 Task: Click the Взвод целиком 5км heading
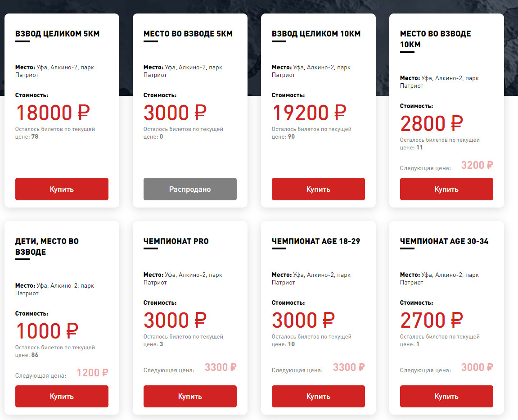(58, 34)
